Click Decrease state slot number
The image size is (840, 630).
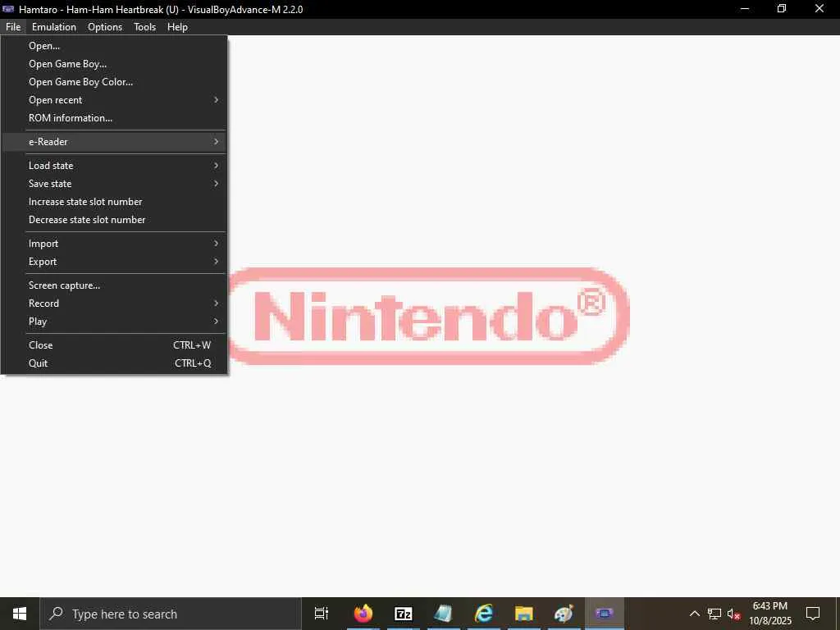coord(114,220)
